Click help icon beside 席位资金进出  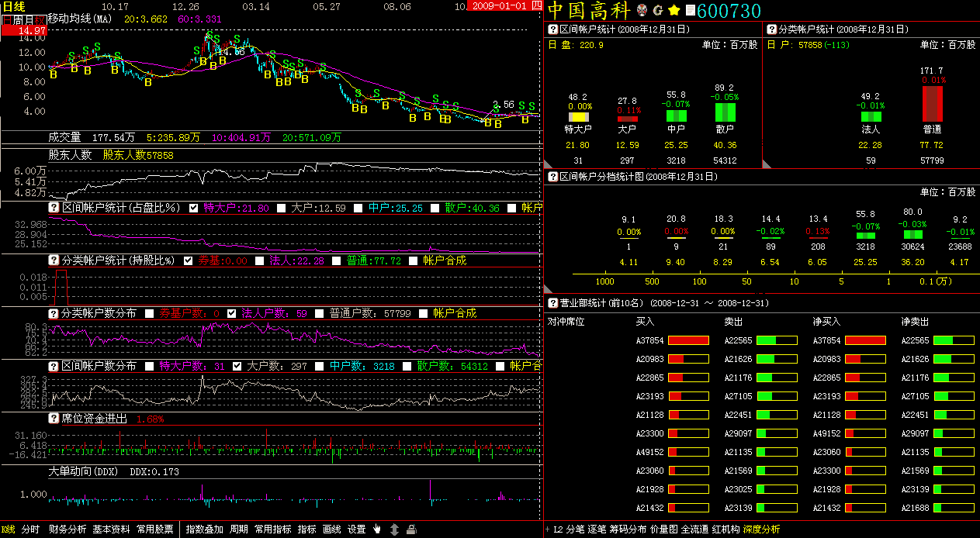(54, 419)
